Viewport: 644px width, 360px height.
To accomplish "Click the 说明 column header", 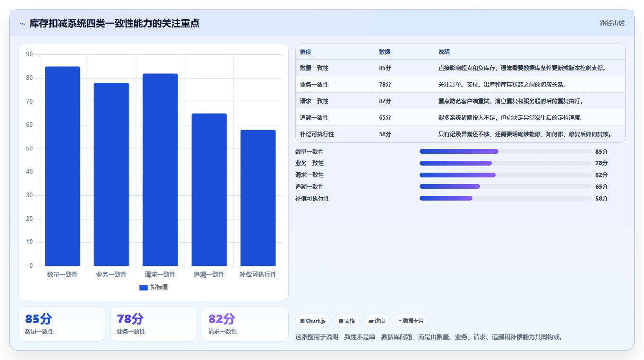I will click(x=444, y=52).
